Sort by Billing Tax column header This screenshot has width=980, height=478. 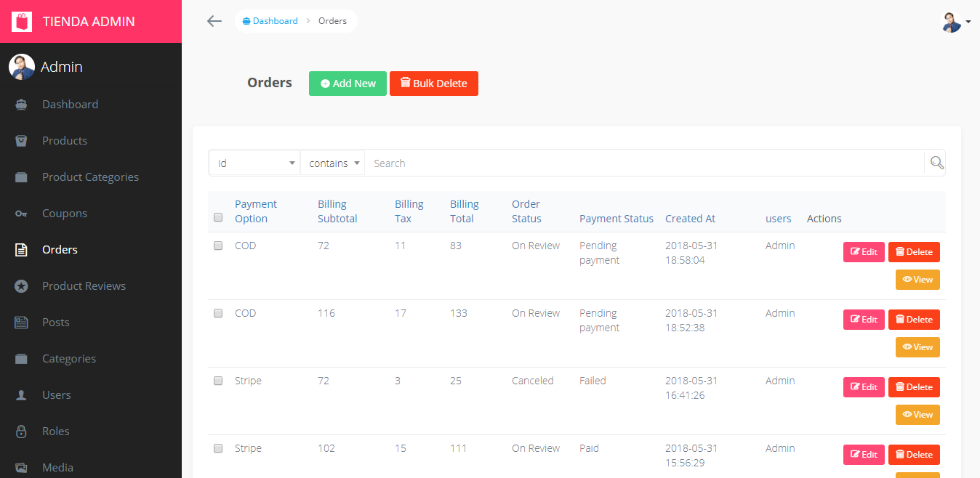409,211
